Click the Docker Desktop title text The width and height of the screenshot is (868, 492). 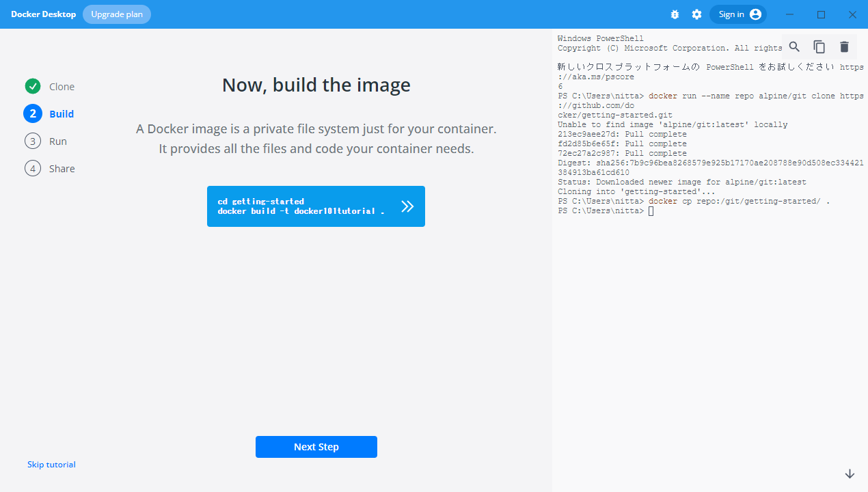point(43,14)
